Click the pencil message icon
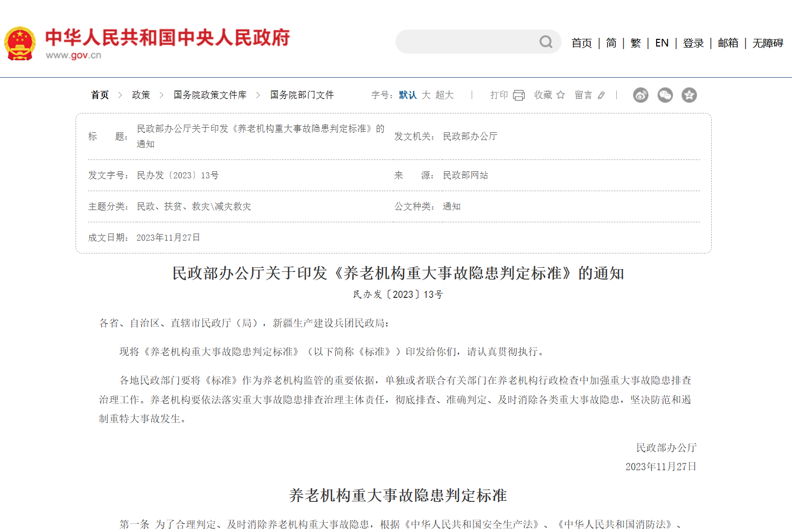Image resolution: width=792 pixels, height=532 pixels. (601, 95)
